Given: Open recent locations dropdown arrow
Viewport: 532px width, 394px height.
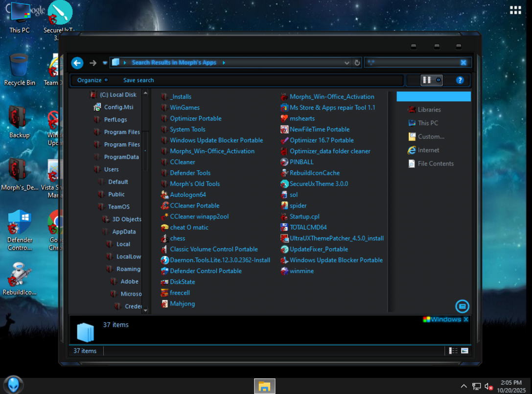Looking at the screenshot, I should pos(105,63).
